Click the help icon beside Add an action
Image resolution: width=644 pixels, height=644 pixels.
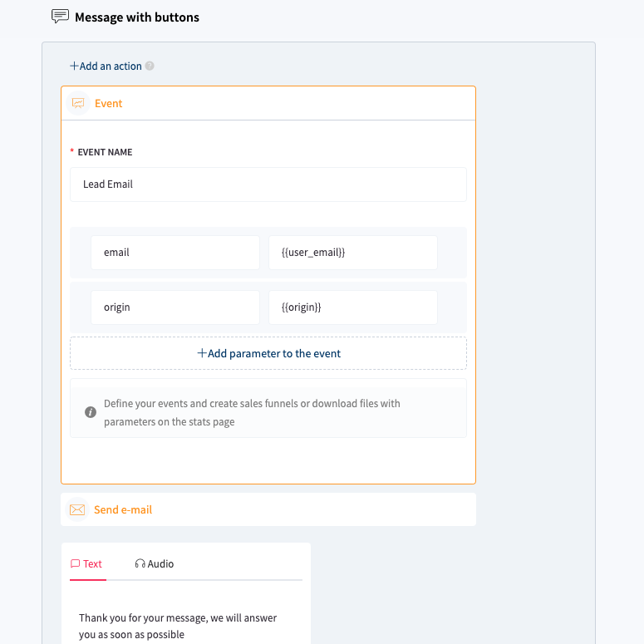(x=150, y=66)
